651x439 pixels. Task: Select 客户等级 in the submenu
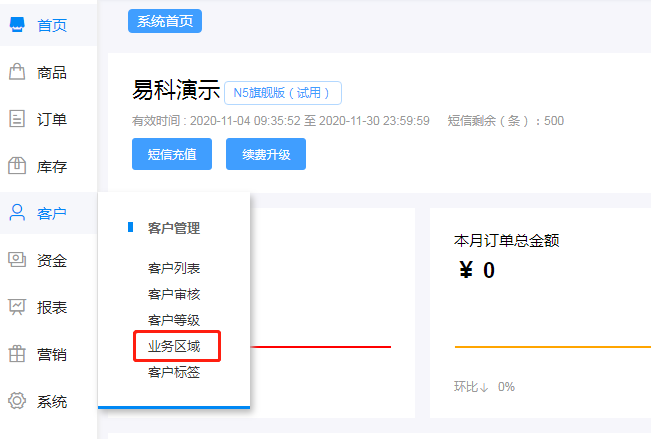click(174, 320)
